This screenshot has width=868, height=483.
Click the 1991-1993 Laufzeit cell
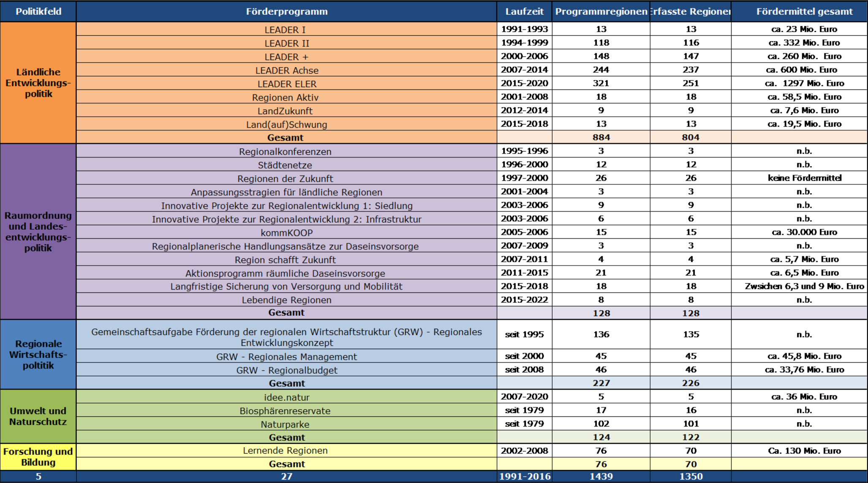[x=524, y=29]
